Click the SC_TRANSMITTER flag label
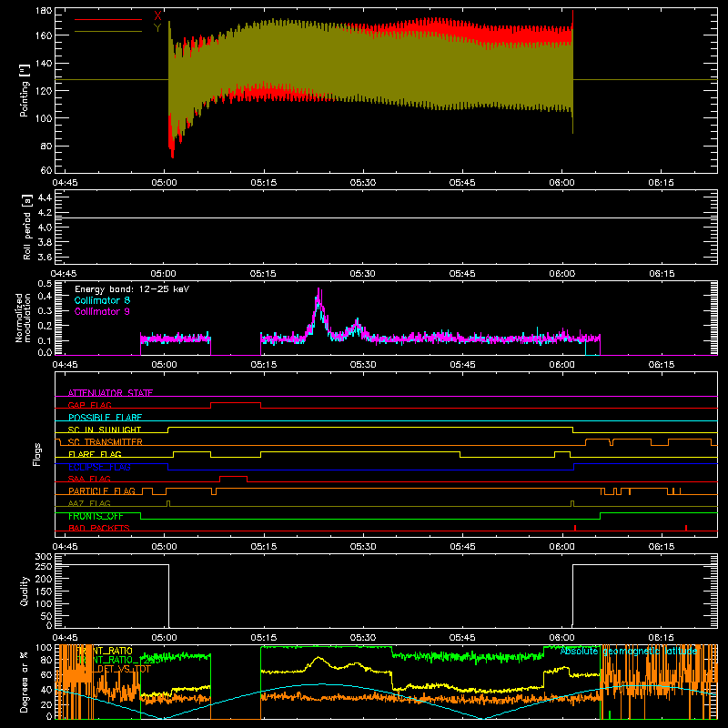The image size is (728, 728). [106, 442]
